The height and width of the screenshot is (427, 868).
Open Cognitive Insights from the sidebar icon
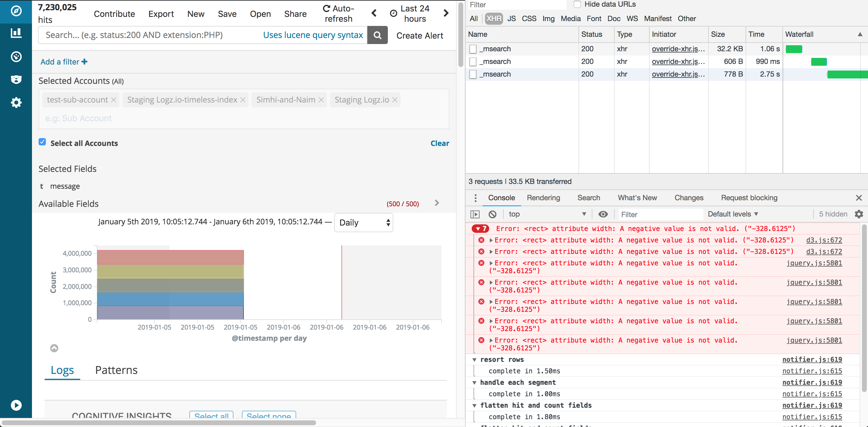click(15, 80)
